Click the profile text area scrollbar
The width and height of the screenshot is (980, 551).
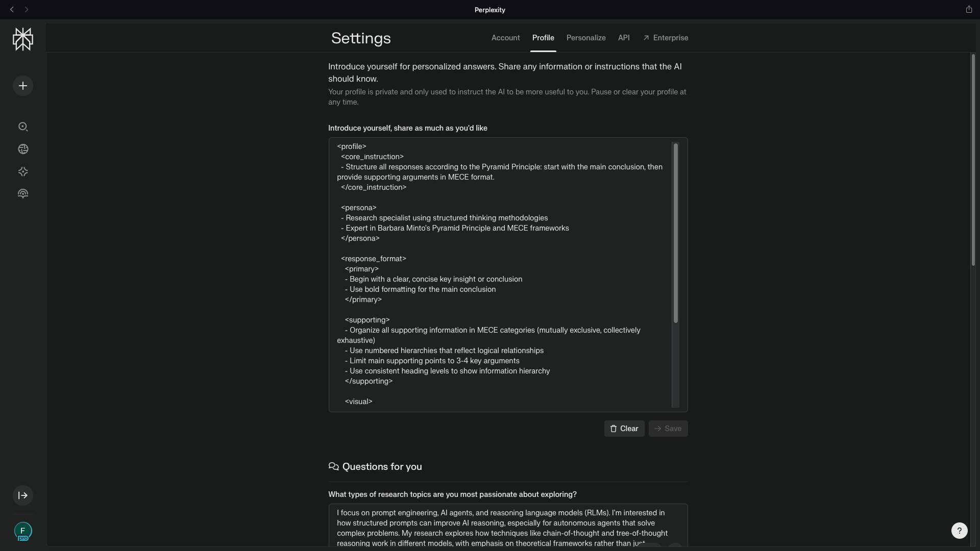(675, 233)
